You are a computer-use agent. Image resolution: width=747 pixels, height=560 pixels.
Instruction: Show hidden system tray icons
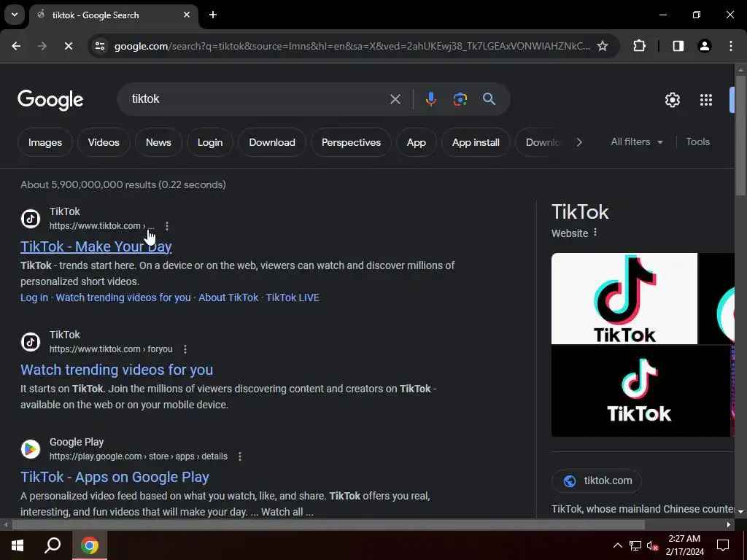click(617, 545)
